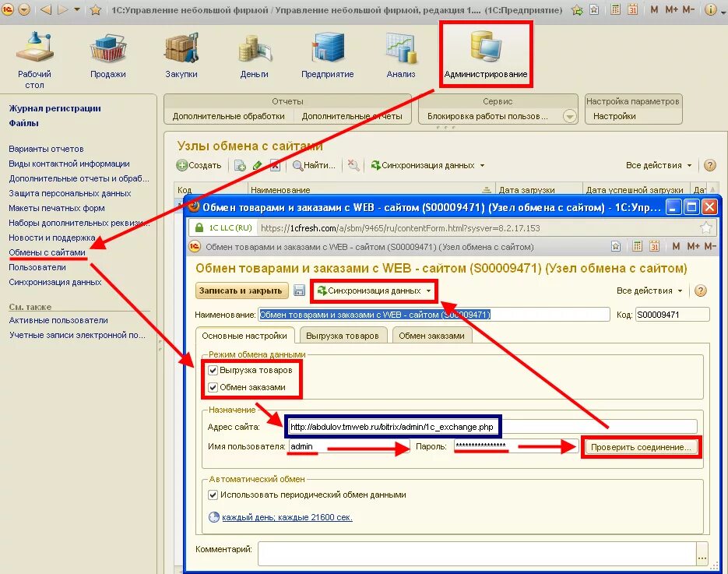Open the history dropdown arrow near navigation
This screenshot has width=728, height=574.
point(77,9)
